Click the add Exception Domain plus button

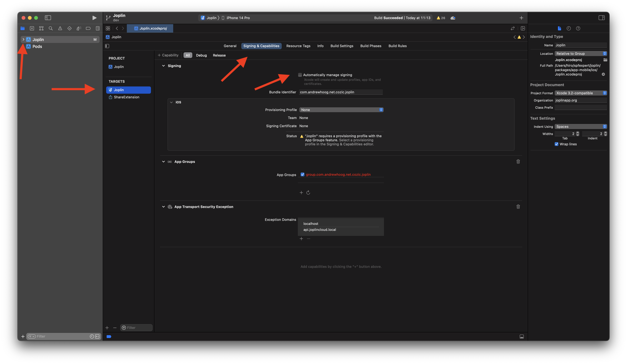(301, 239)
